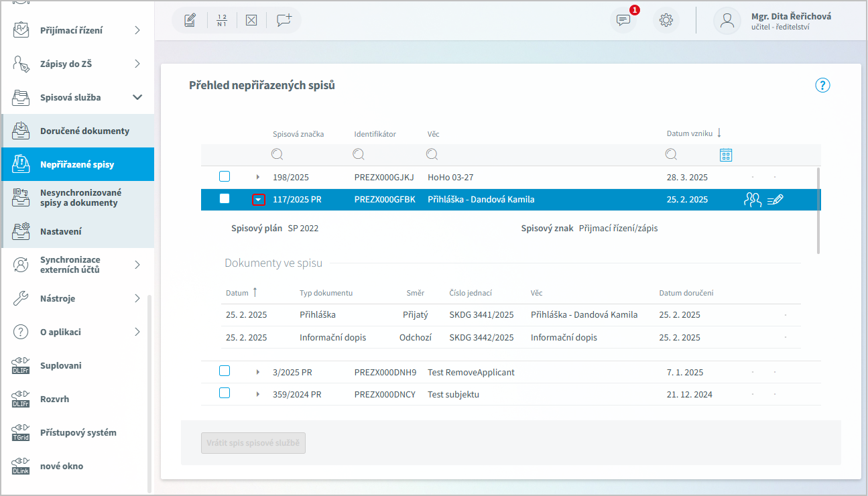The image size is (868, 496).
Task: Expand O aplikaci menu chevron
Action: tap(137, 332)
